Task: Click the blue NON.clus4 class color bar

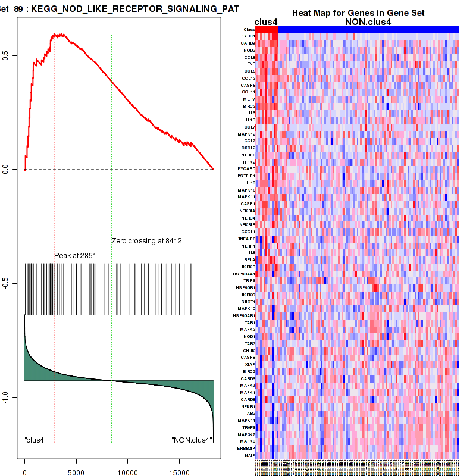Action: pos(368,29)
